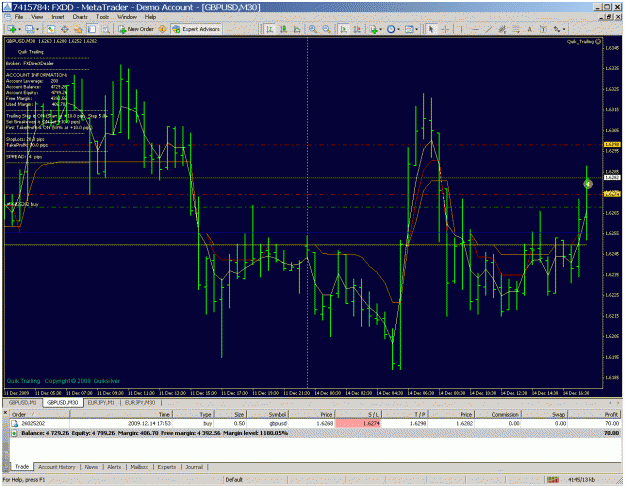Toggle the Market Watch window icon
This screenshot has width=625, height=486.
tap(51, 29)
